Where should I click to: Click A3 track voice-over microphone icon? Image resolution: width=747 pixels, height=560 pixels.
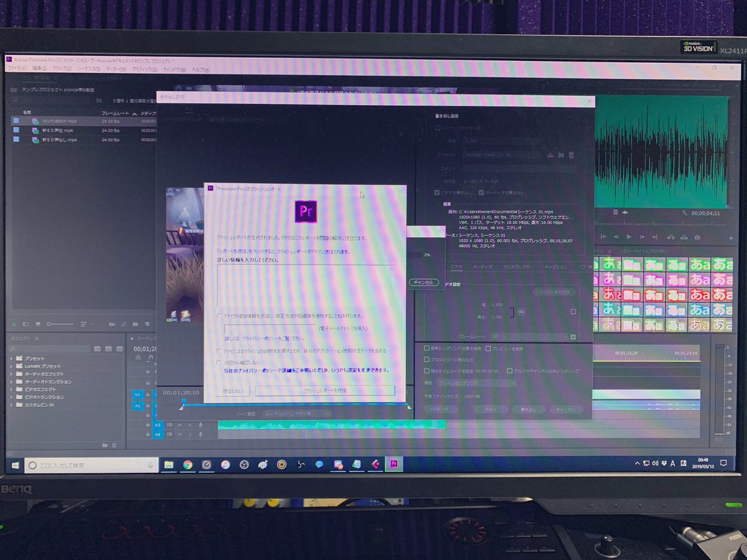point(200,425)
